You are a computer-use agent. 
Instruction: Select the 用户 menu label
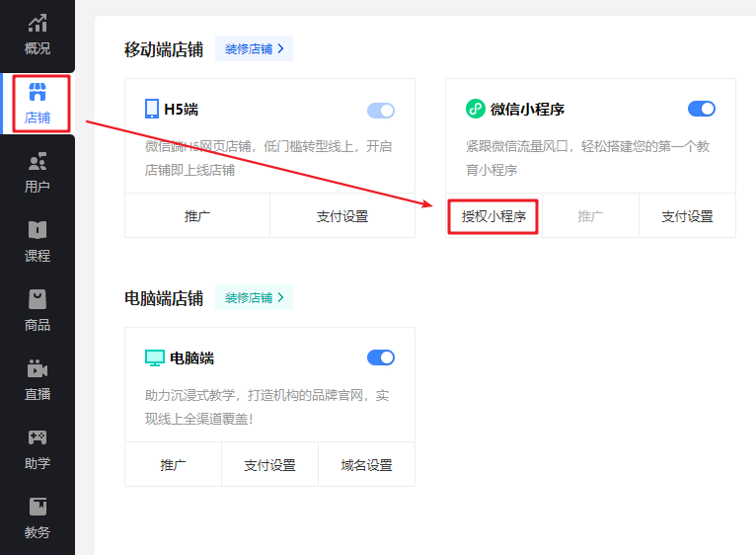coord(38,187)
